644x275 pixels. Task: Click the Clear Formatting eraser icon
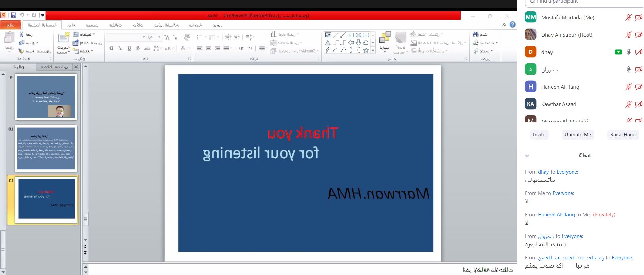[x=187, y=37]
